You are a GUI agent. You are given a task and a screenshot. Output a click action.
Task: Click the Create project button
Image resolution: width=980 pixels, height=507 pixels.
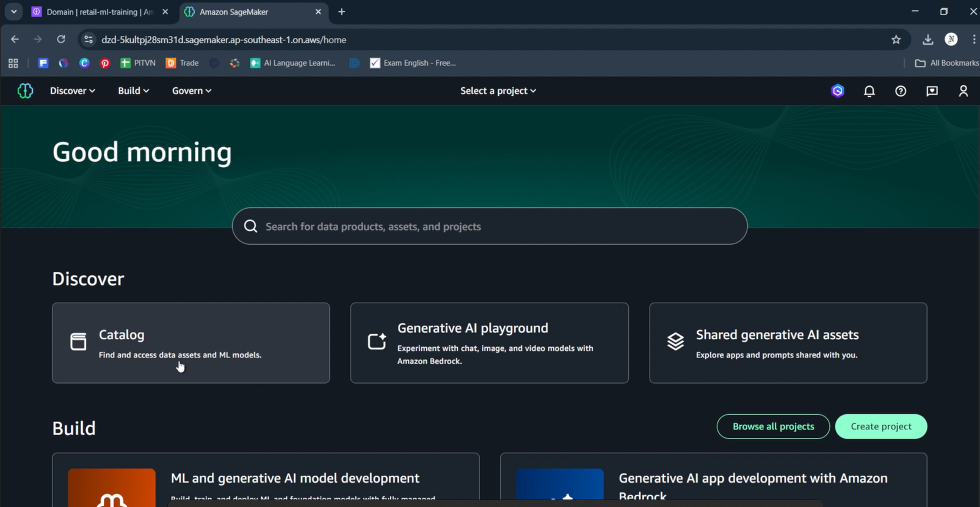click(x=881, y=426)
